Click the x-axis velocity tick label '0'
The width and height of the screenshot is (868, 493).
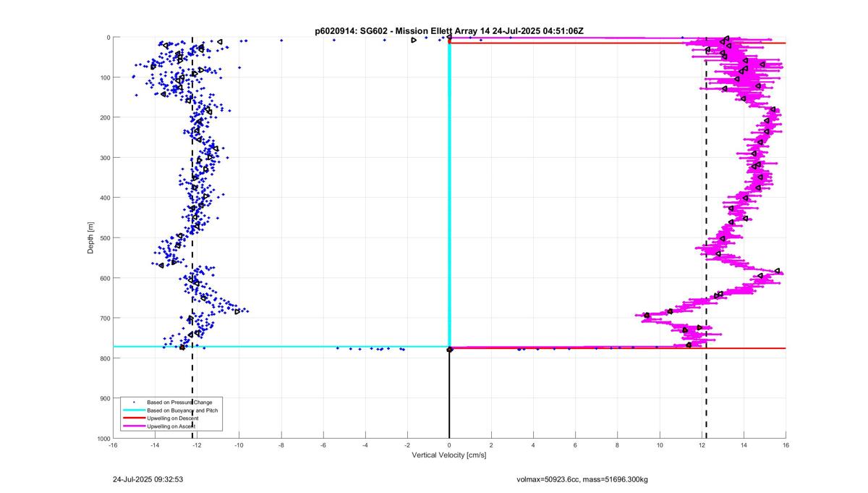click(449, 445)
